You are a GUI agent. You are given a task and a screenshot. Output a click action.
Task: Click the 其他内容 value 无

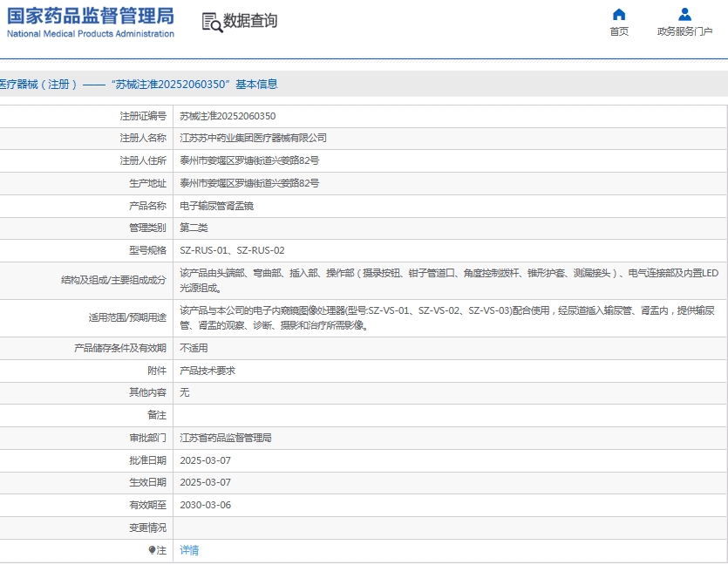click(184, 392)
